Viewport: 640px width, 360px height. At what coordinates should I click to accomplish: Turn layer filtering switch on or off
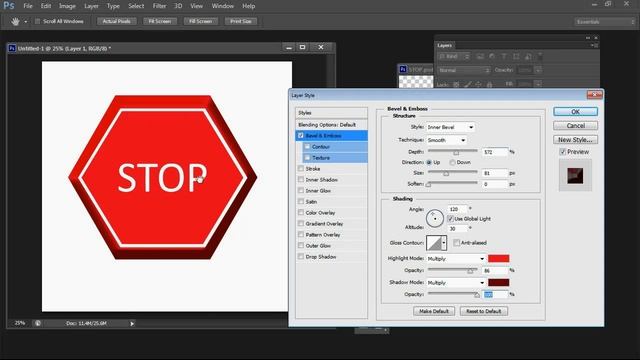point(540,56)
